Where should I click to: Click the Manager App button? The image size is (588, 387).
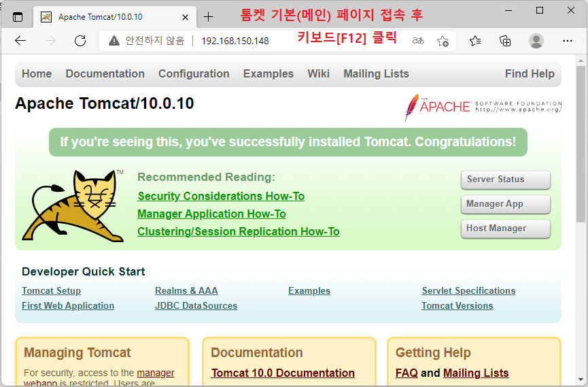pyautogui.click(x=506, y=204)
